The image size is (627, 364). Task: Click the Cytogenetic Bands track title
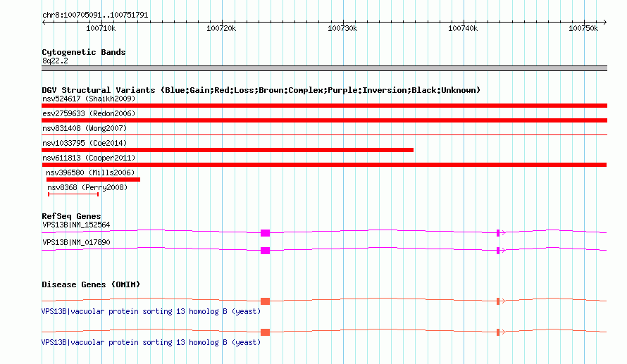click(x=84, y=52)
